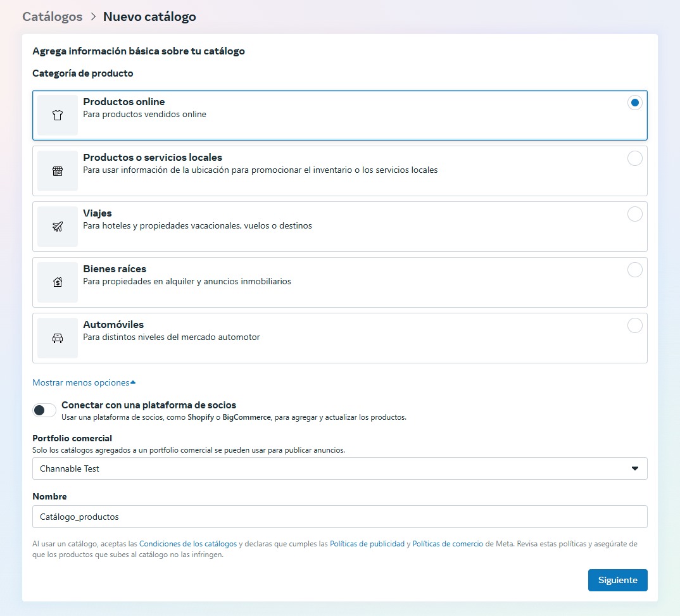Screen dimensions: 680x616
Task: Click the Productos online title text
Action: coord(124,102)
